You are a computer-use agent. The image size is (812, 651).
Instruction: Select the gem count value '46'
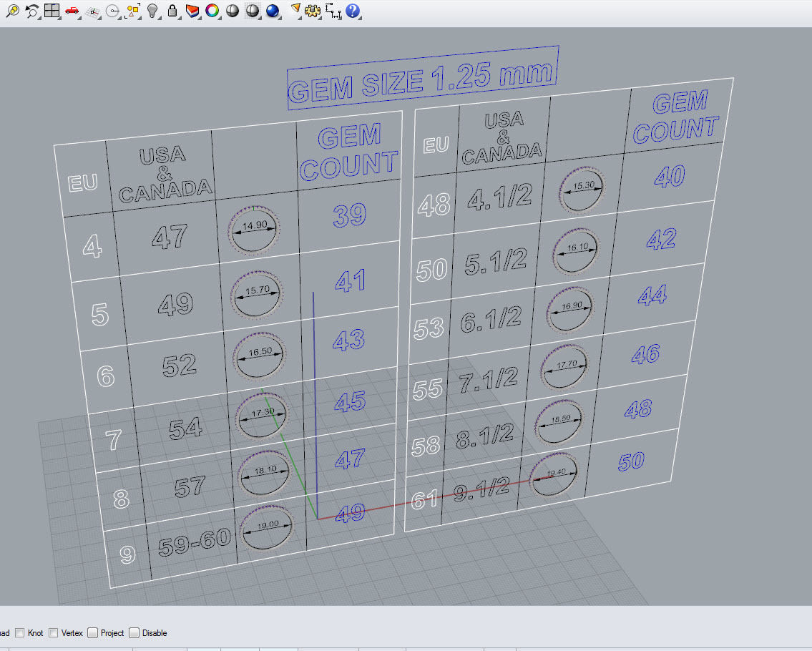(646, 354)
